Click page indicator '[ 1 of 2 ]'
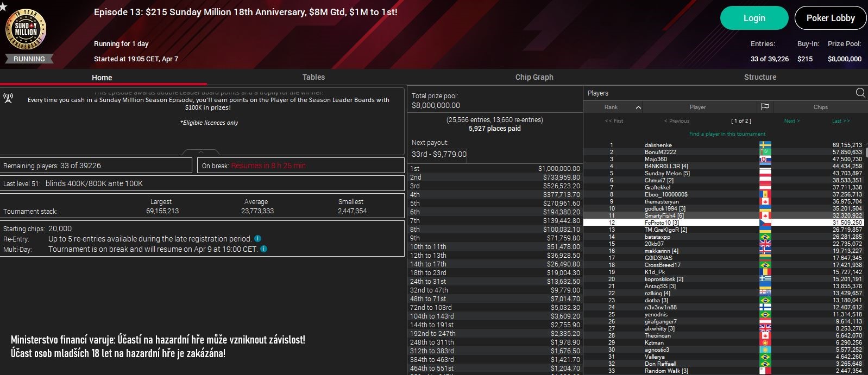This screenshot has height=375, width=868. (741, 121)
